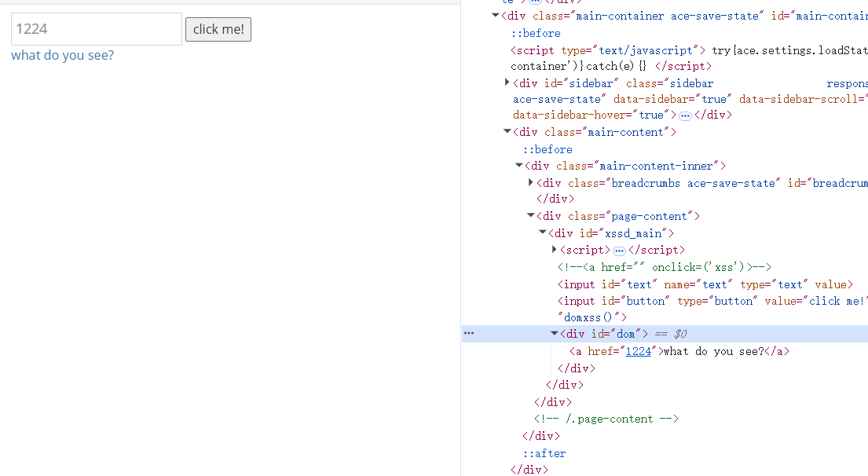This screenshot has height=476, width=868.
Task: Select the commented onclick xss line
Action: point(665,267)
